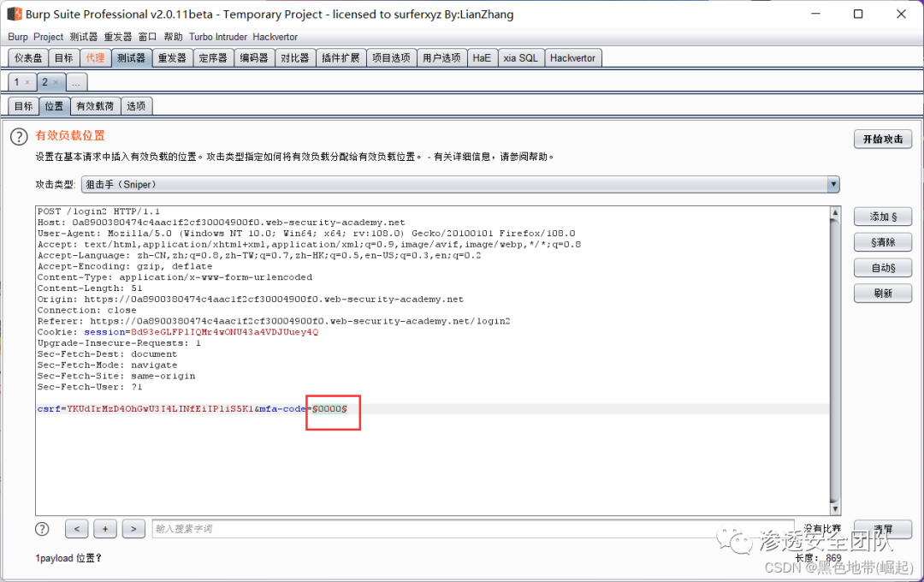Switch to the 定序器 tab
The width and height of the screenshot is (924, 582).
coord(213,58)
